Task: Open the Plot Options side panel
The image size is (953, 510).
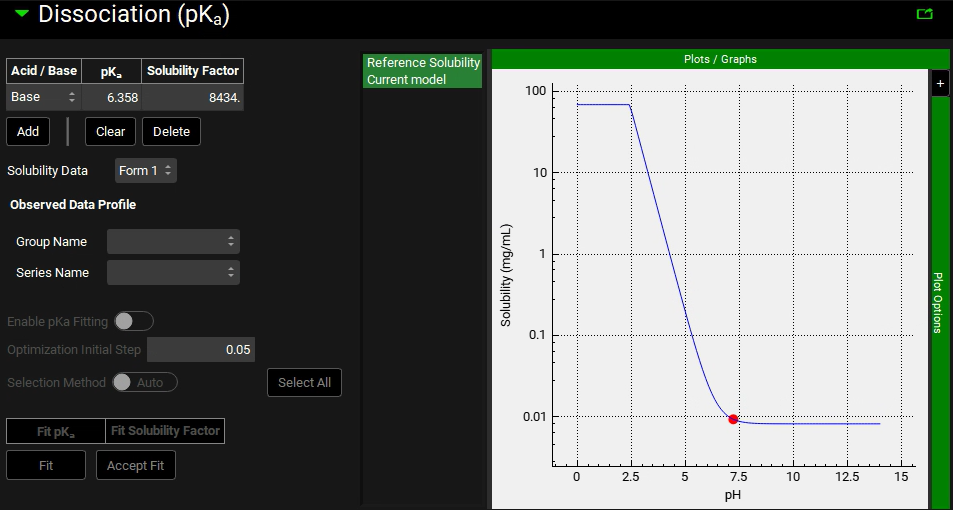Action: [x=939, y=300]
